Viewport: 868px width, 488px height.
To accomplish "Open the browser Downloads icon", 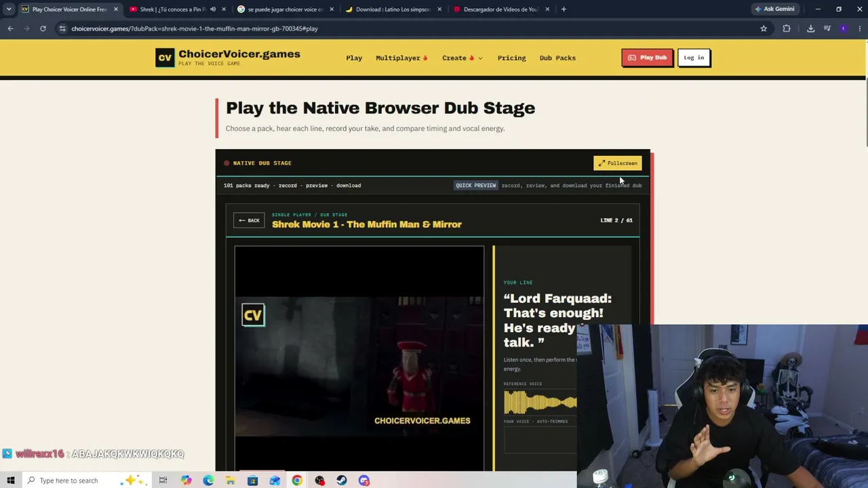I will click(x=810, y=28).
